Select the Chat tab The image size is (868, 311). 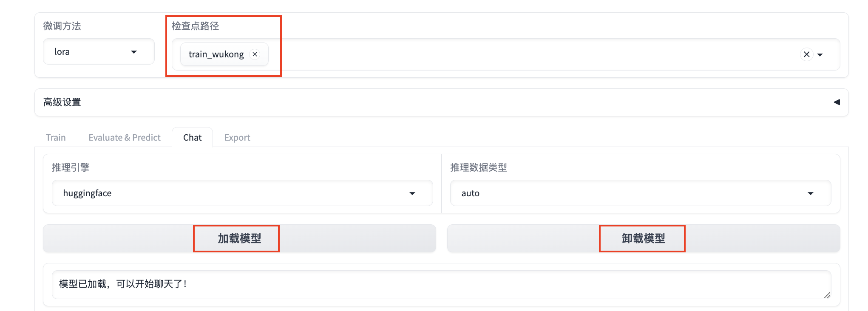(192, 138)
